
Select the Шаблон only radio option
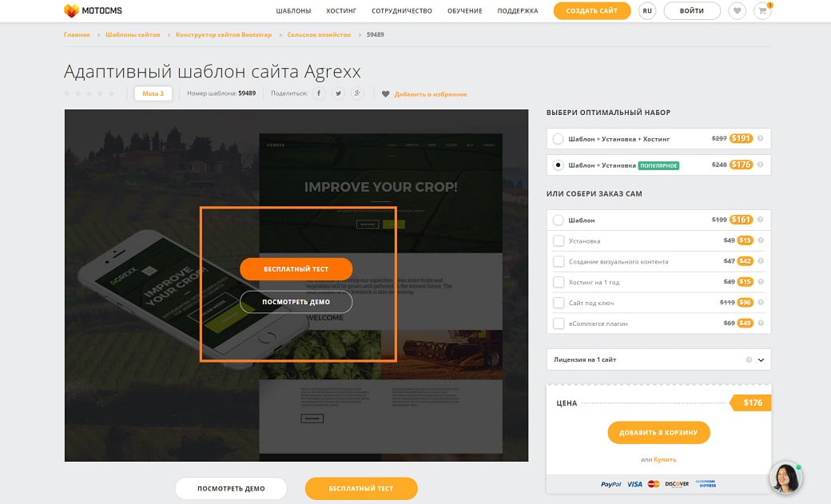(x=559, y=220)
